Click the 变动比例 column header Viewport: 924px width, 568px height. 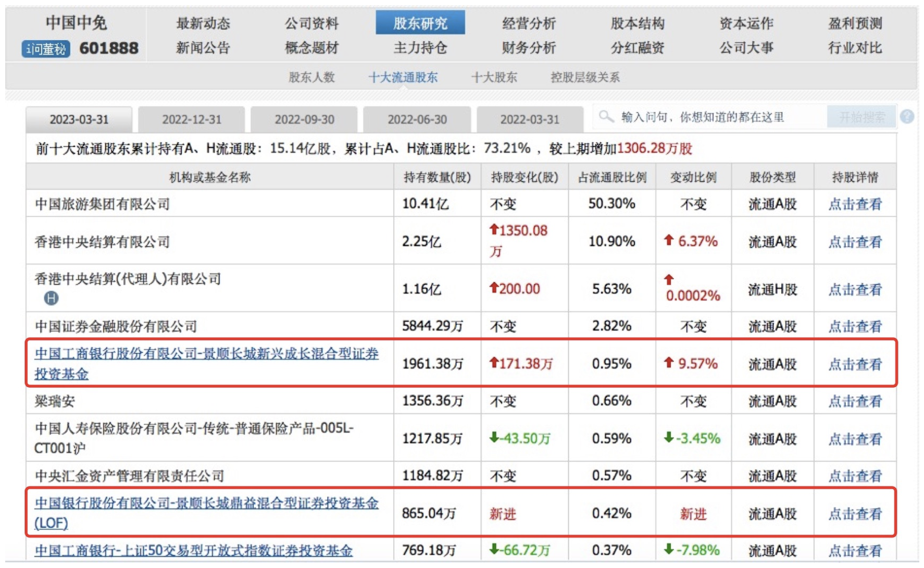pos(693,177)
